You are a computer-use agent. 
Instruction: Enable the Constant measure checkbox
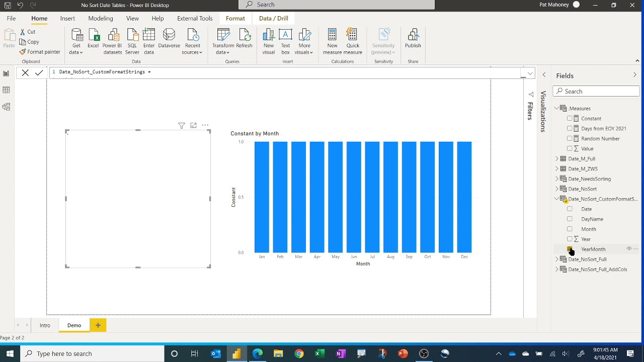click(570, 119)
